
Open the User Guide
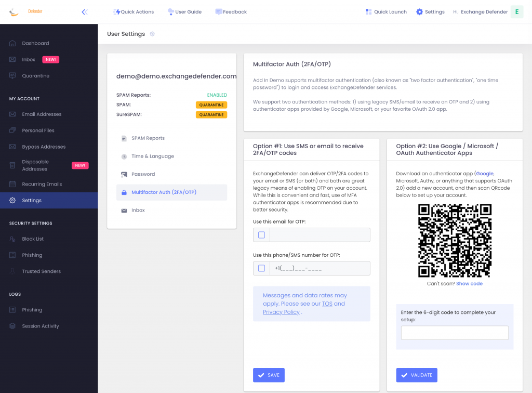[x=188, y=12]
